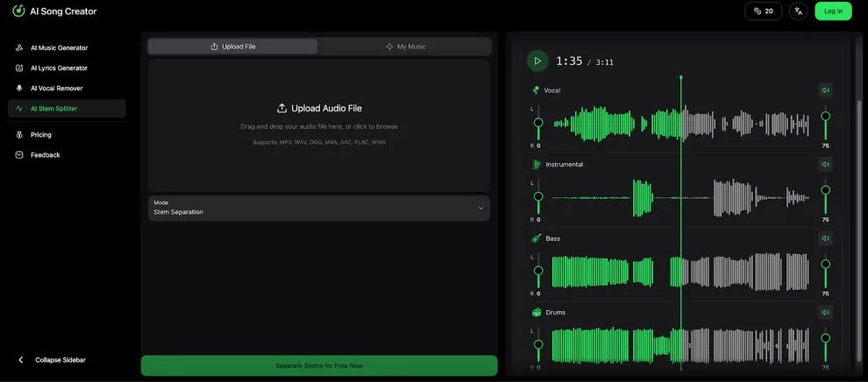This screenshot has height=382, width=868.
Task: Select the Upload File tab
Action: coord(233,46)
